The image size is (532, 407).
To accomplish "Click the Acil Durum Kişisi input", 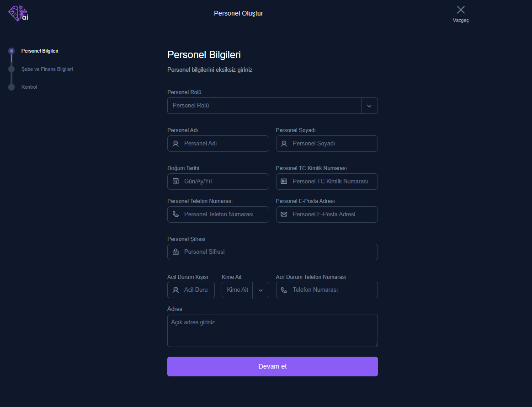I will (x=191, y=290).
